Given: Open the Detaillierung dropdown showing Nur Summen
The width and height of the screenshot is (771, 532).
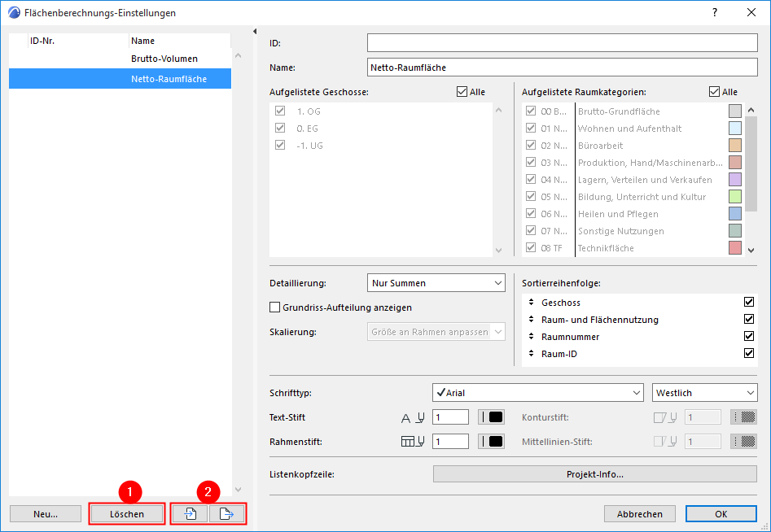Looking at the screenshot, I should (x=436, y=283).
